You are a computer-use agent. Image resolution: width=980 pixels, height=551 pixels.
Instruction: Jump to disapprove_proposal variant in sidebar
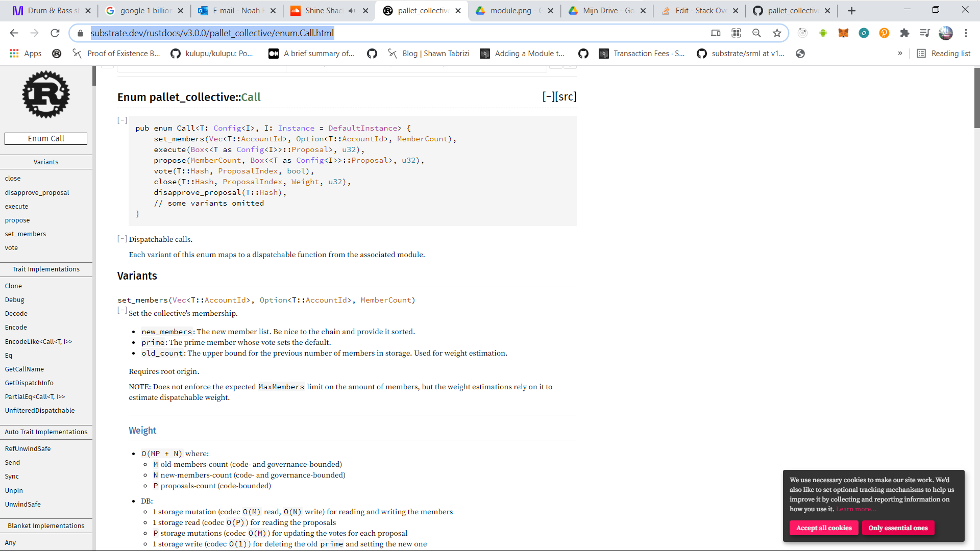[37, 193]
